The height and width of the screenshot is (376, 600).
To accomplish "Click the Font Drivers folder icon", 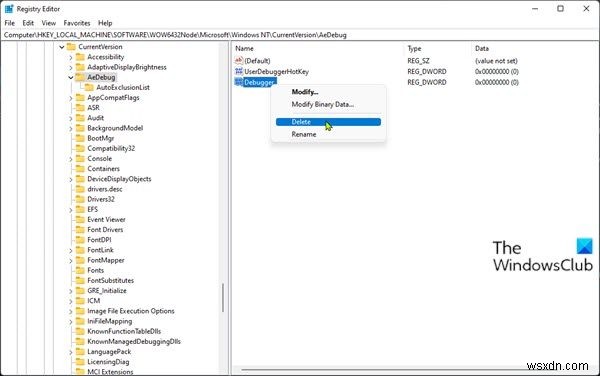I will [80, 230].
